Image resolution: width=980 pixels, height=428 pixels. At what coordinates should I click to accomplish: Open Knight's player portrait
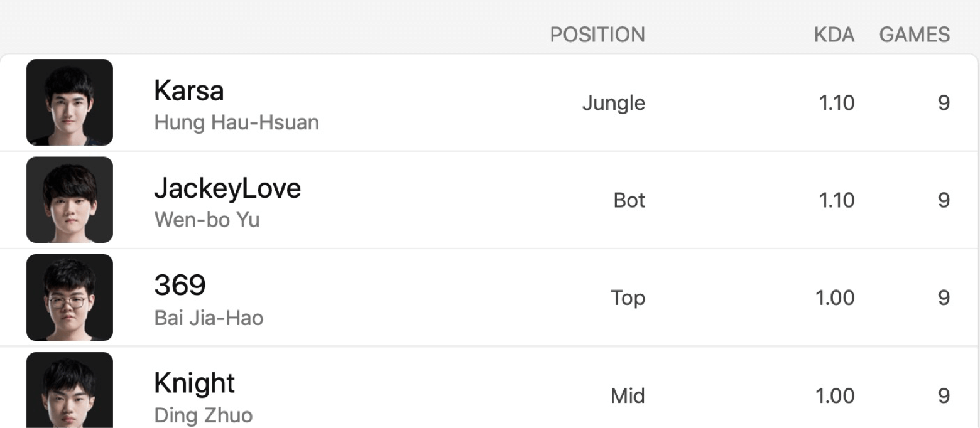pos(70,390)
